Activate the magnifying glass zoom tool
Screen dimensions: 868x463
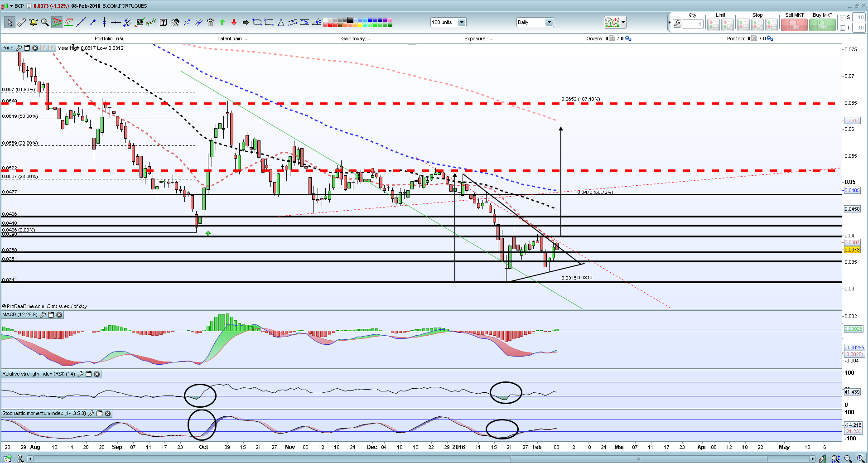[x=45, y=22]
